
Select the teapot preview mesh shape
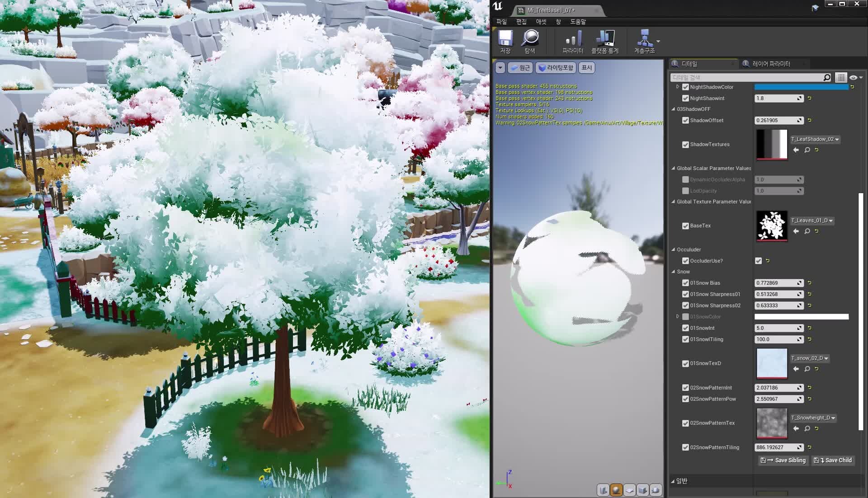[655, 490]
